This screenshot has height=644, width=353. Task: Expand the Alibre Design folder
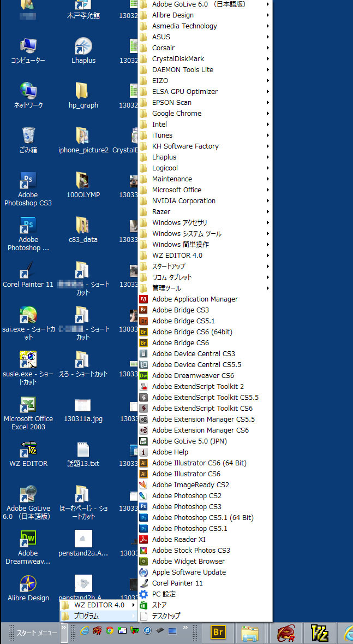pyautogui.click(x=205, y=15)
